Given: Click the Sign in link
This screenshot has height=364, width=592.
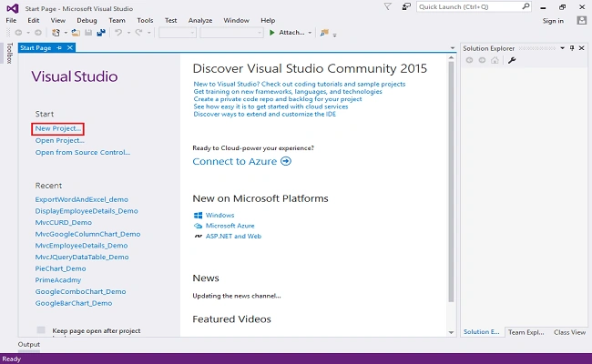Looking at the screenshot, I should pos(553,21).
